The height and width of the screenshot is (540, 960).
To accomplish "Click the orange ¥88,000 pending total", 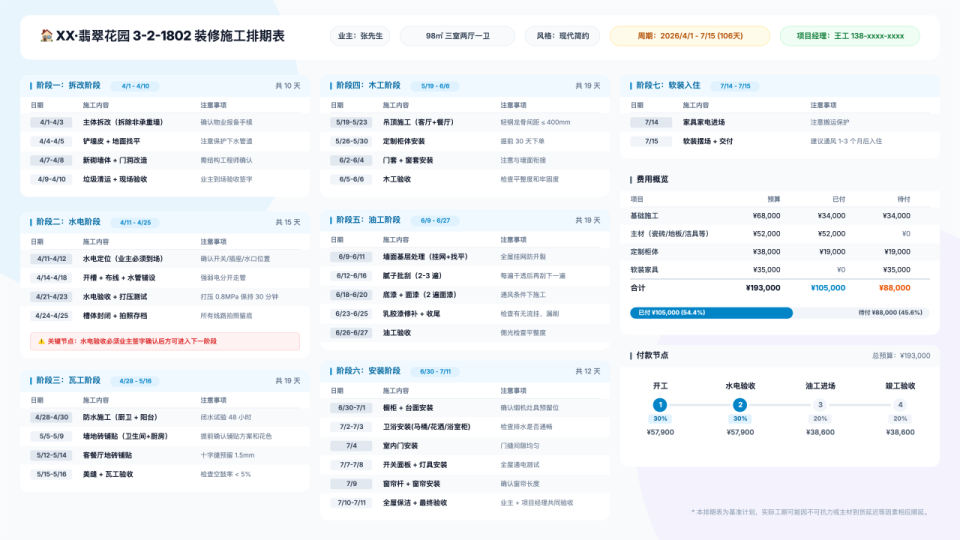I will [x=894, y=288].
